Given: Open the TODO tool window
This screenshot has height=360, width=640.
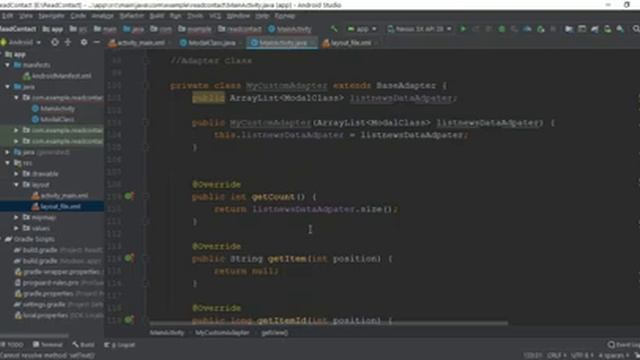Looking at the screenshot, I should [x=12, y=345].
